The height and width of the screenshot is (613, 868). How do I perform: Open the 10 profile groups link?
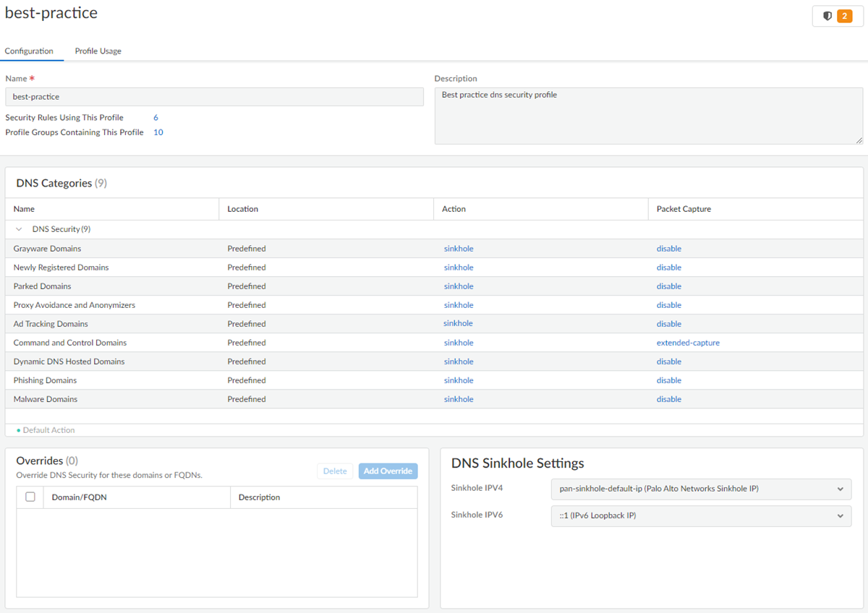[158, 132]
